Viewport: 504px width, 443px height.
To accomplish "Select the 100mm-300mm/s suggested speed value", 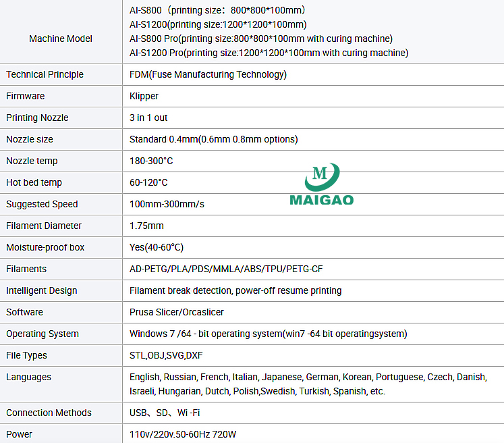I will (x=167, y=204).
